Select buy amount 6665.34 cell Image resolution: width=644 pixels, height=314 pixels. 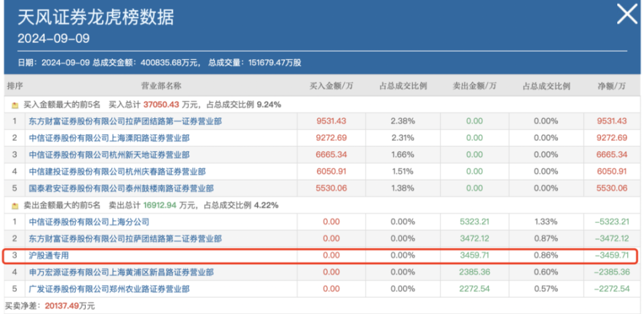(331, 155)
